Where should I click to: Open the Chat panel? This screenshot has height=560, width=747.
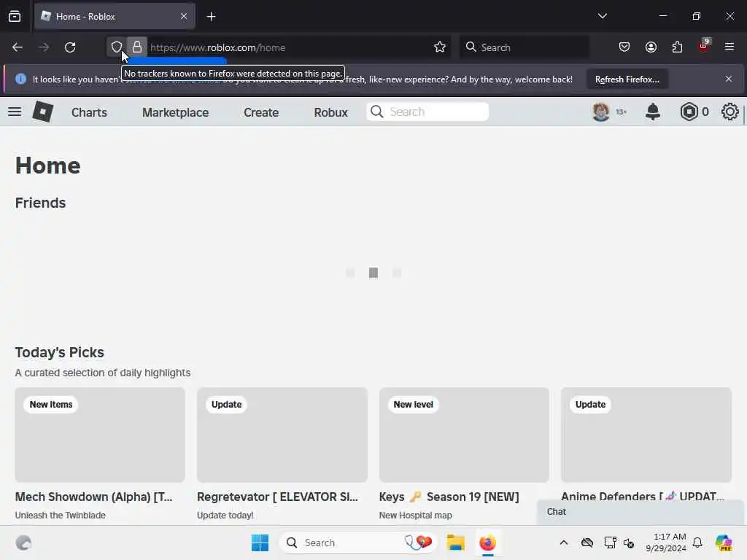(x=640, y=512)
